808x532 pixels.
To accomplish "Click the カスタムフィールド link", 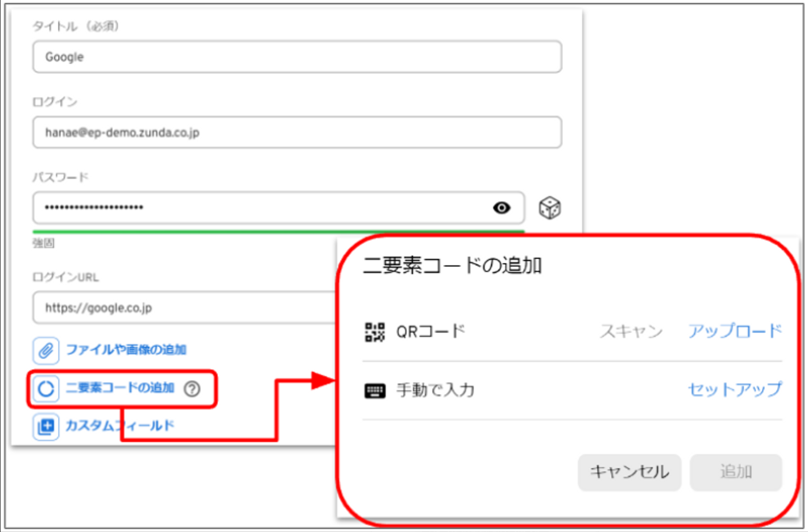I will (x=120, y=426).
